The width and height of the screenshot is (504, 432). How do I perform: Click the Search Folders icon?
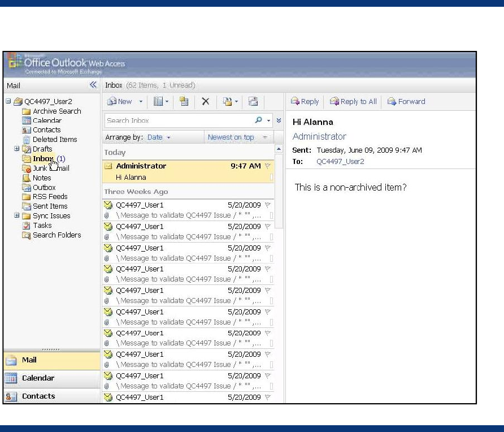[x=27, y=235]
